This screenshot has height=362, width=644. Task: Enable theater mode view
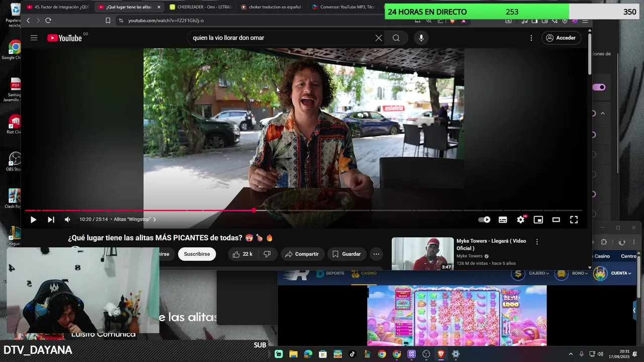coord(556,220)
